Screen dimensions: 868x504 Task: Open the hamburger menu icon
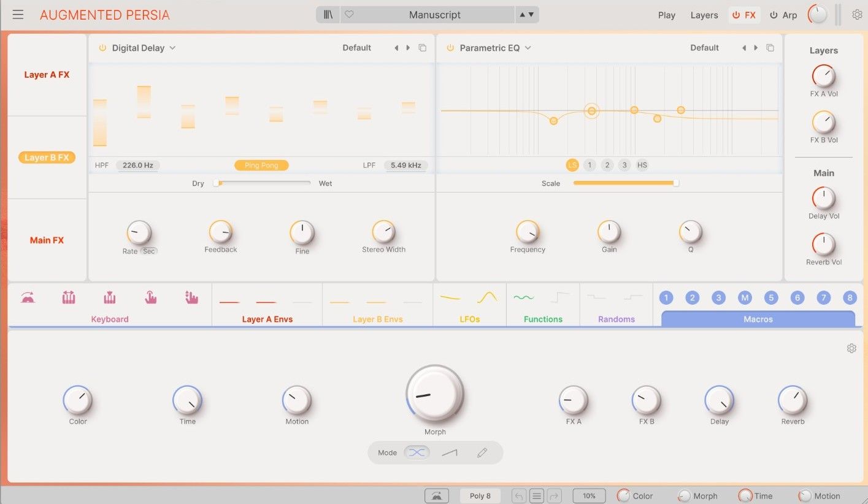click(18, 14)
